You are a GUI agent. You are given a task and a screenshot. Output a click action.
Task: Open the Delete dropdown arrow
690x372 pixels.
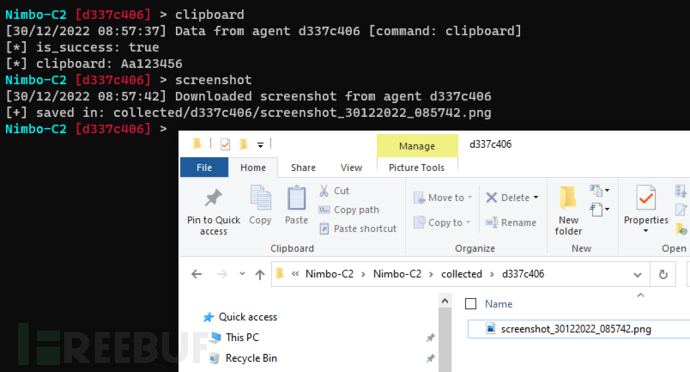(536, 197)
